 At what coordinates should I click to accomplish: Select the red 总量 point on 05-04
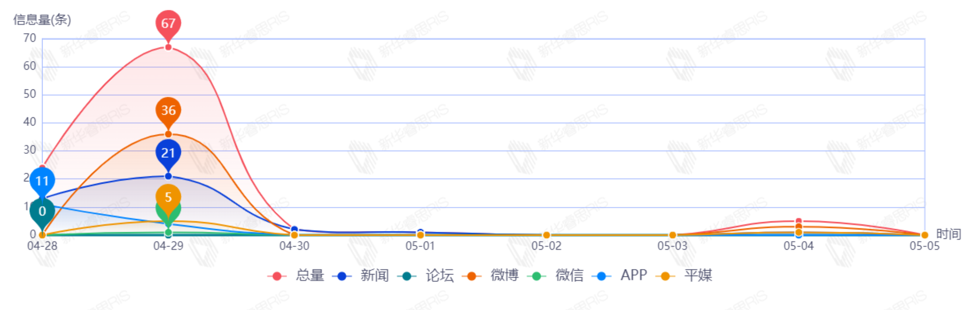799,221
